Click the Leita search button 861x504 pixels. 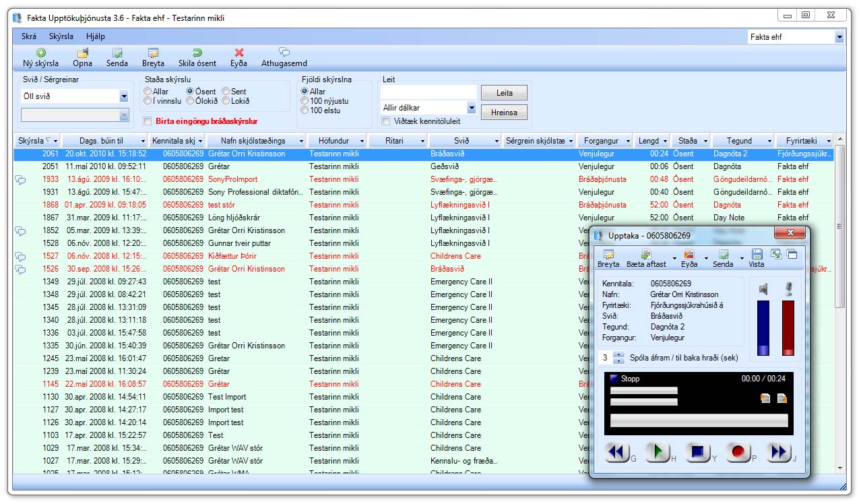pyautogui.click(x=504, y=93)
